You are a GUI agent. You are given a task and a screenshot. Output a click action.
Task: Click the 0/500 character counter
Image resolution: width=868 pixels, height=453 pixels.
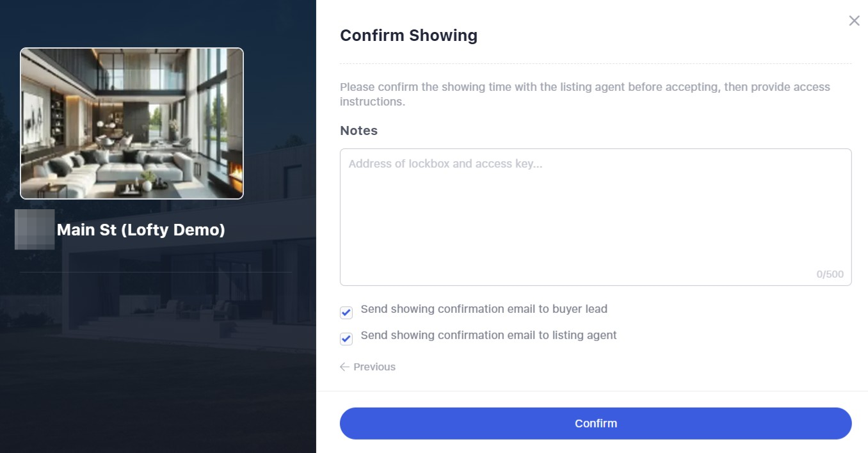830,274
